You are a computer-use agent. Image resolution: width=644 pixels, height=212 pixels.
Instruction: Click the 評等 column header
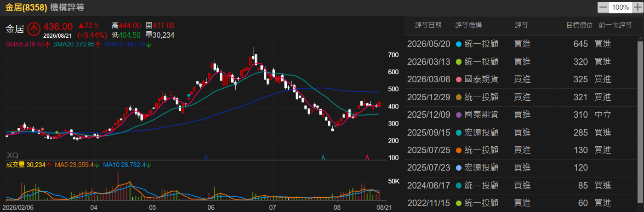tap(521, 25)
